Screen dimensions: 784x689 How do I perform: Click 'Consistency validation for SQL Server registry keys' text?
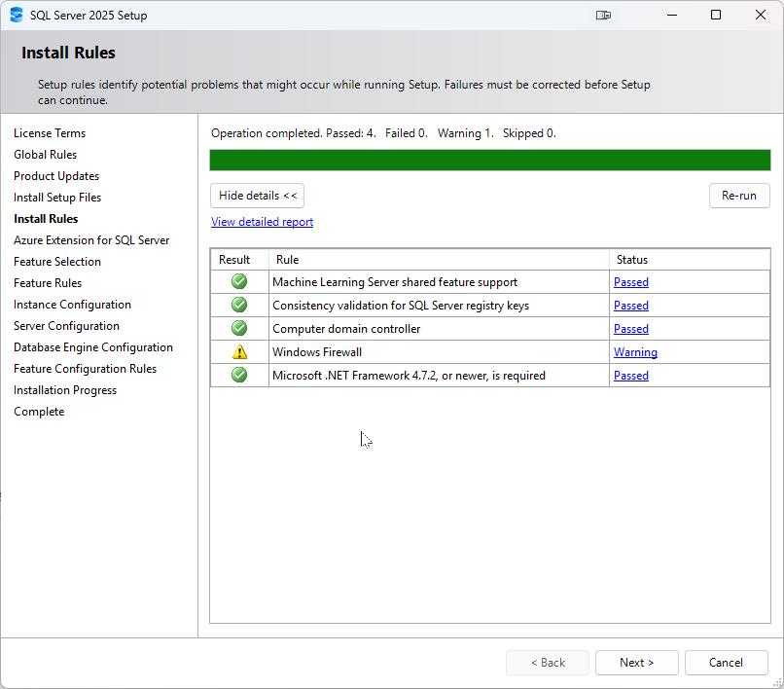pos(401,306)
